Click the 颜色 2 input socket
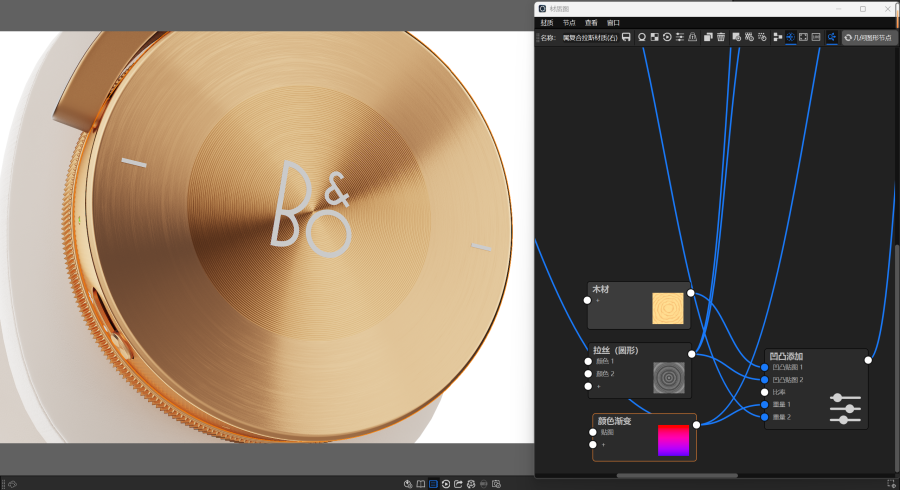The width and height of the screenshot is (900, 490). (588, 374)
